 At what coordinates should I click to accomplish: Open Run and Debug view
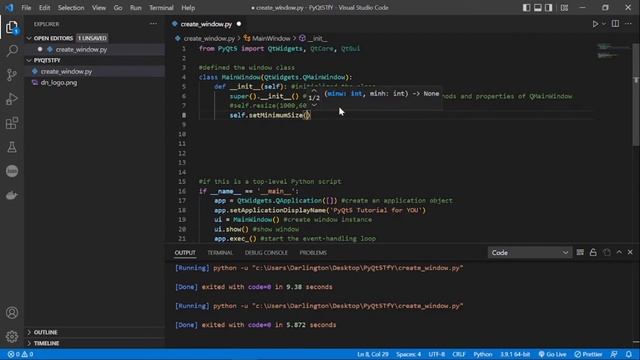point(12,99)
